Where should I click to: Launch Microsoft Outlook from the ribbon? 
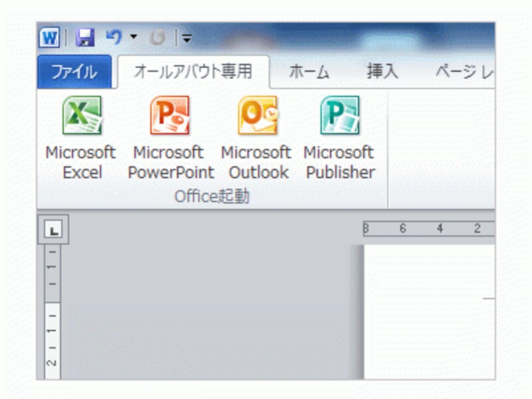coord(257,138)
